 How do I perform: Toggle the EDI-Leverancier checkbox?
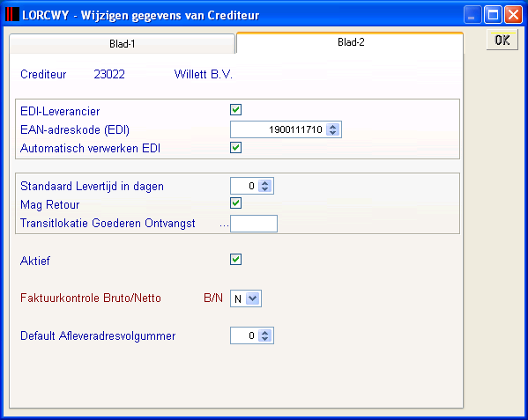pyautogui.click(x=235, y=110)
